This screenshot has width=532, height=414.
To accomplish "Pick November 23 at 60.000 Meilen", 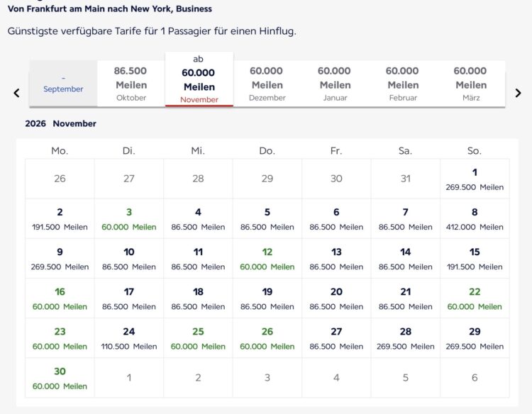I will [x=60, y=338].
